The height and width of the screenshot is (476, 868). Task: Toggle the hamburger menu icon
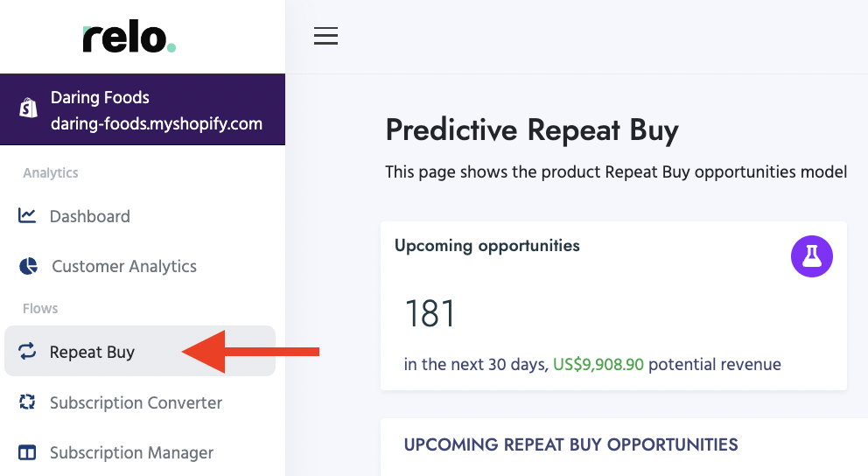[x=325, y=36]
